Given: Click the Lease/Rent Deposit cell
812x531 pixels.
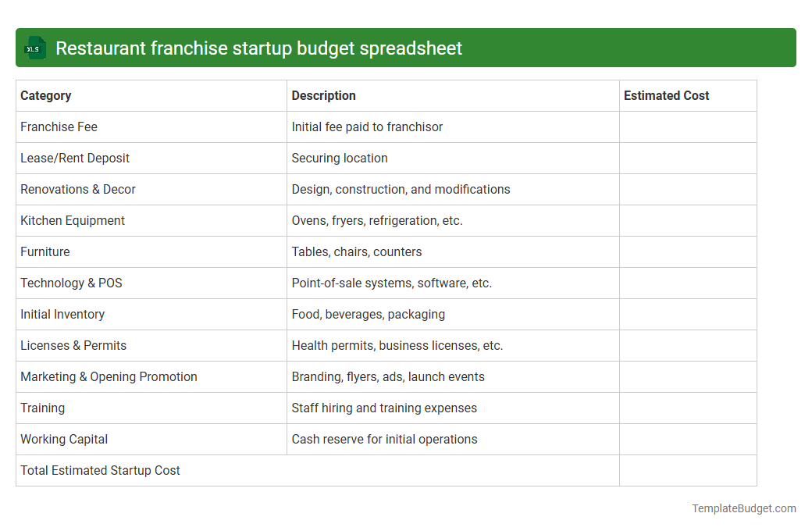Looking at the screenshot, I should click(x=75, y=158).
